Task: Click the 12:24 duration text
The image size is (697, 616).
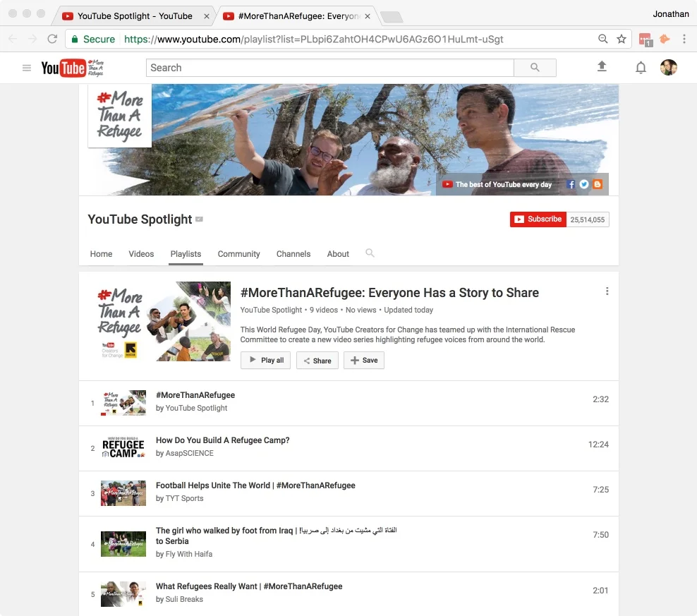Action: pyautogui.click(x=598, y=445)
